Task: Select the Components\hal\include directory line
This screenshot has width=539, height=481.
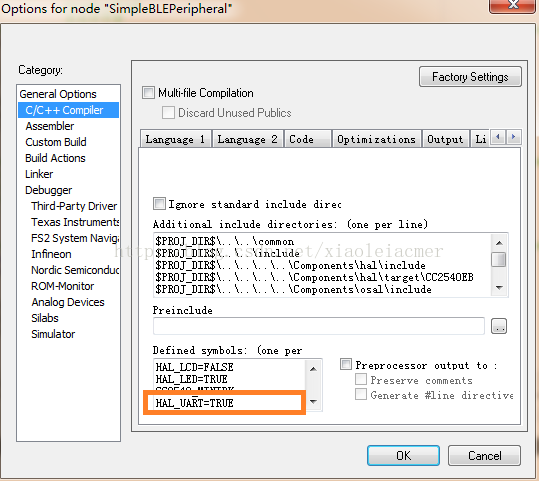Action: 290,265
